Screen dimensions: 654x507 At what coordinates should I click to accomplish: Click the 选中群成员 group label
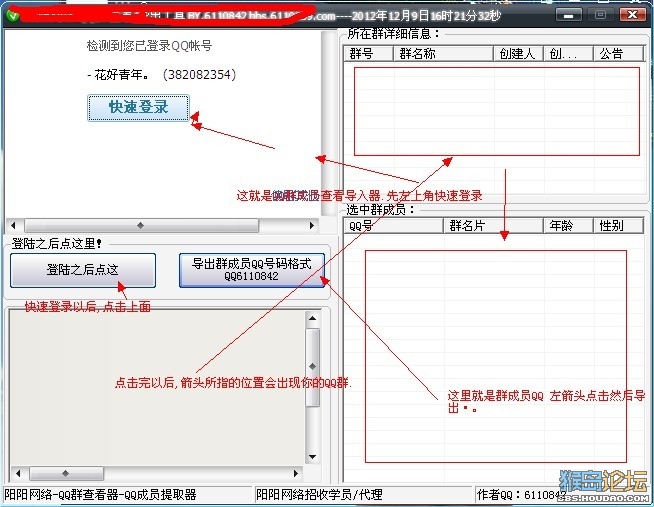coord(380,209)
